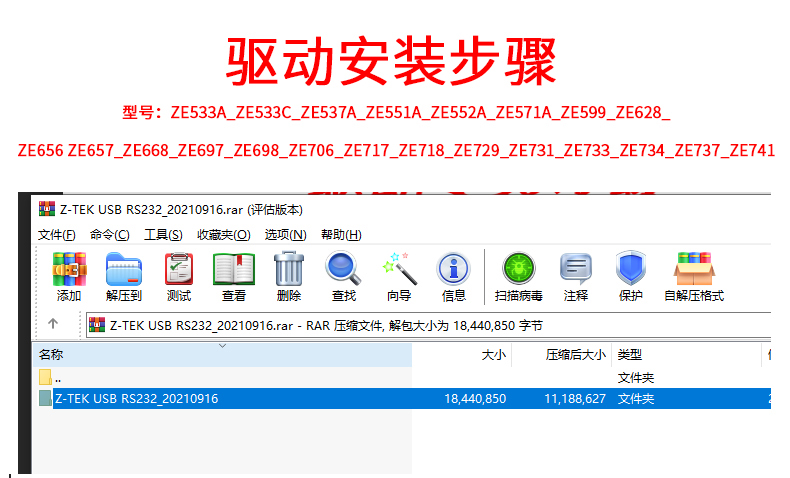The image size is (790, 478).
Task: Click the red heading 驱动安装步骤
Action: (x=391, y=61)
